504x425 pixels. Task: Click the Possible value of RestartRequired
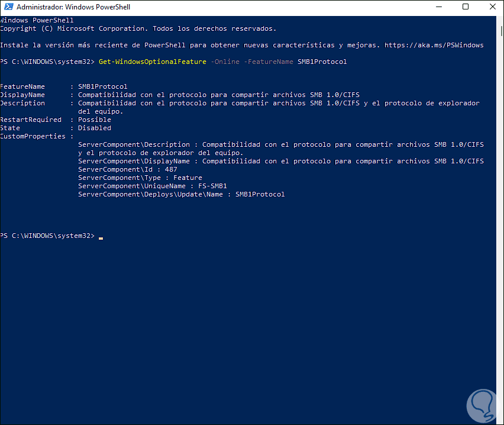95,120
